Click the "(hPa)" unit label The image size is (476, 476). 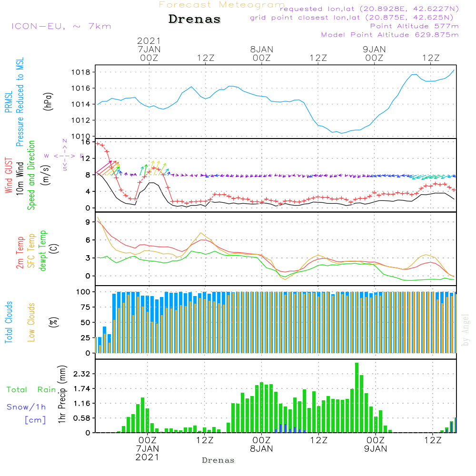pos(48,101)
